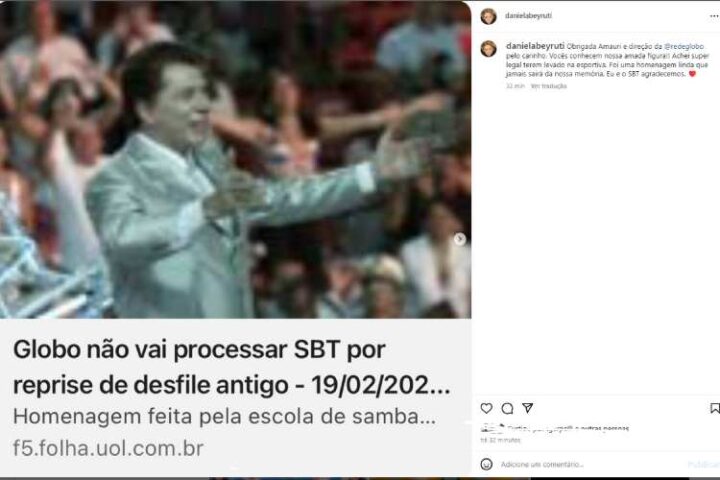Click the há 32 minutos timestamp
The width and height of the screenshot is (720, 480).
pos(501,440)
